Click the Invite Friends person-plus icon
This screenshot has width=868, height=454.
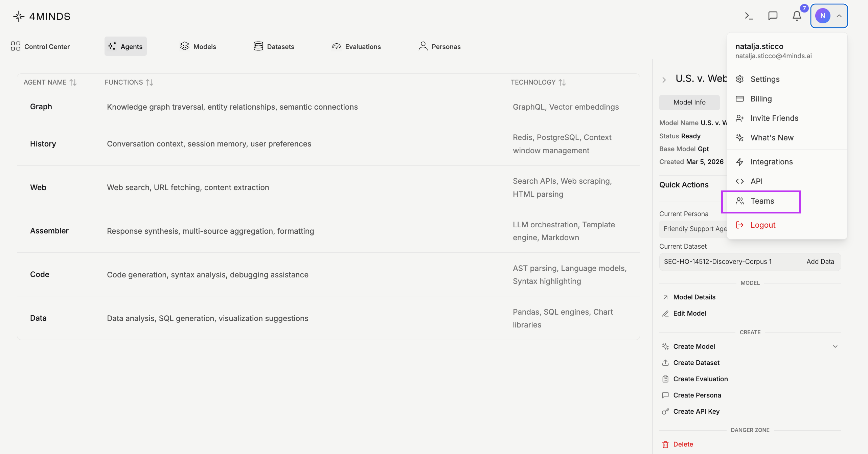pos(740,118)
